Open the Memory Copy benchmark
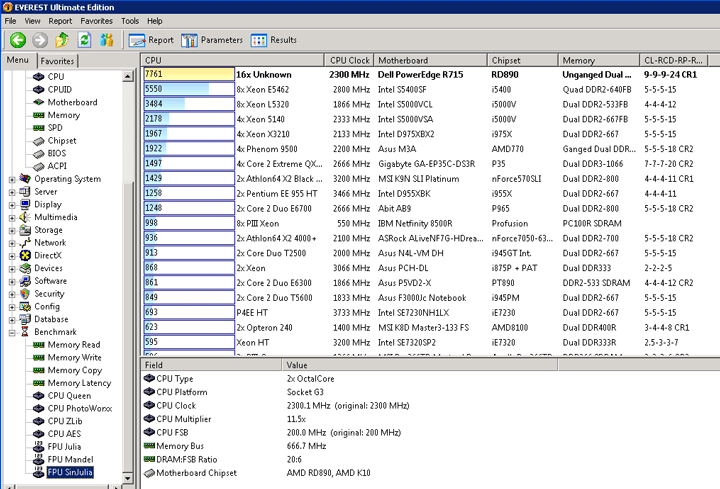 tap(74, 370)
